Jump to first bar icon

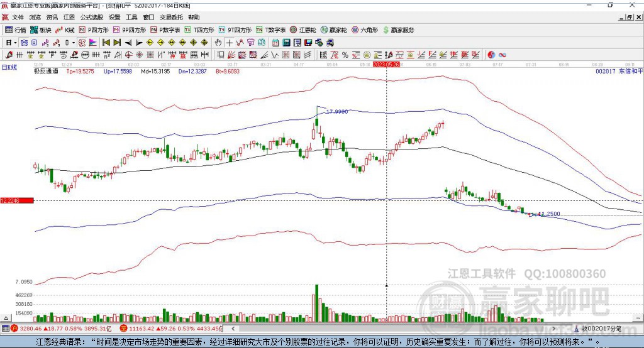point(106,43)
